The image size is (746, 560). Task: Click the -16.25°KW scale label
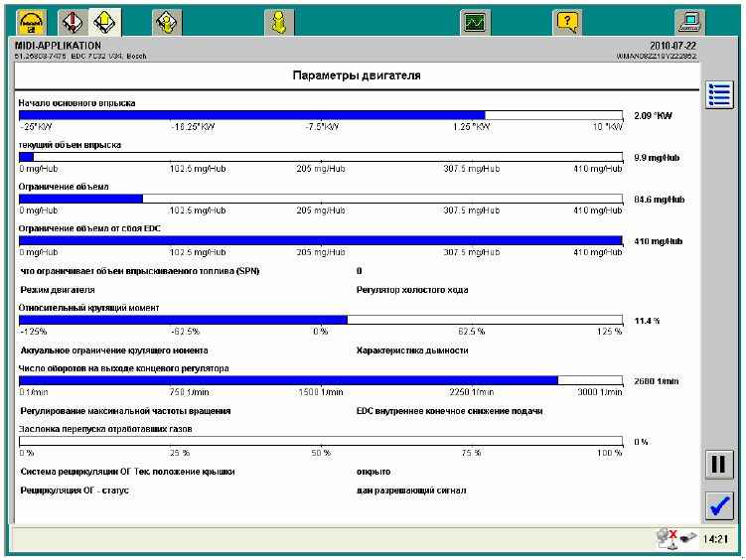pos(193,127)
